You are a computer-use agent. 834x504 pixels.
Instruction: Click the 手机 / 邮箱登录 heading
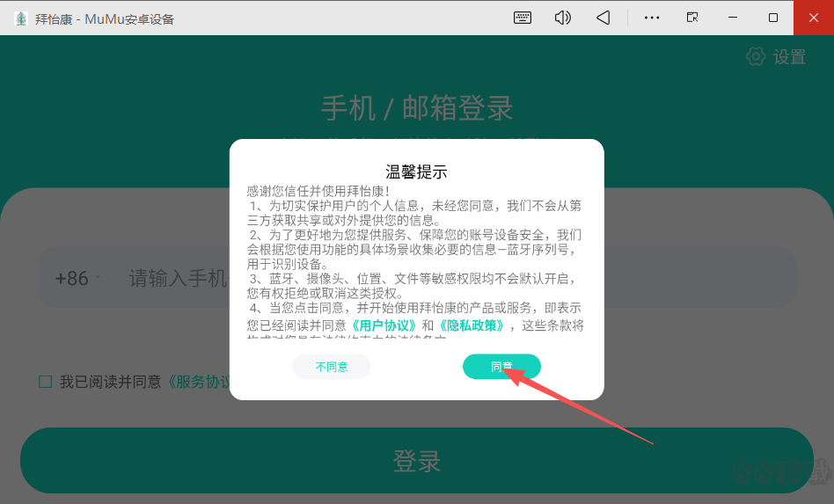click(417, 108)
